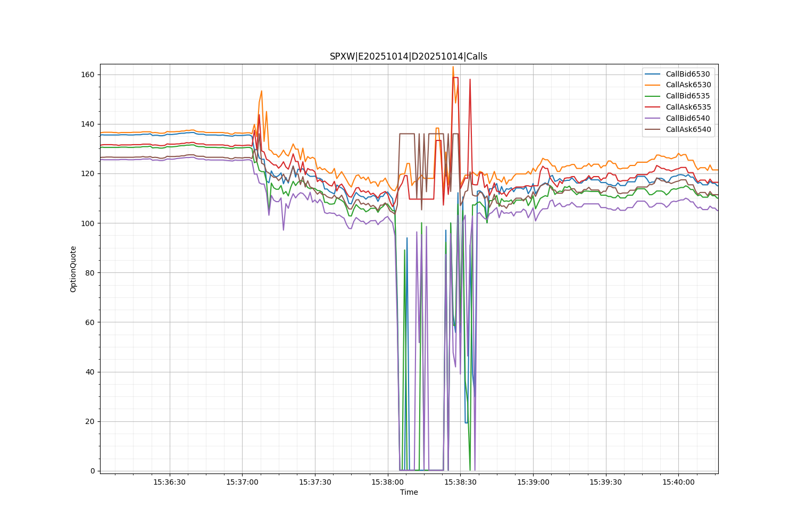
Task: Click the 100 y-axis tick label
Action: tap(88, 223)
